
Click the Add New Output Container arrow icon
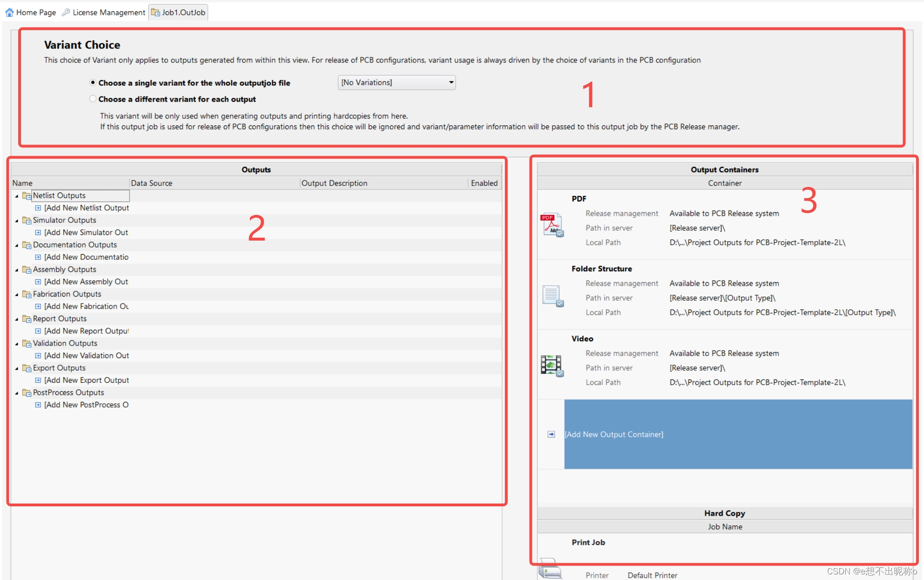551,434
